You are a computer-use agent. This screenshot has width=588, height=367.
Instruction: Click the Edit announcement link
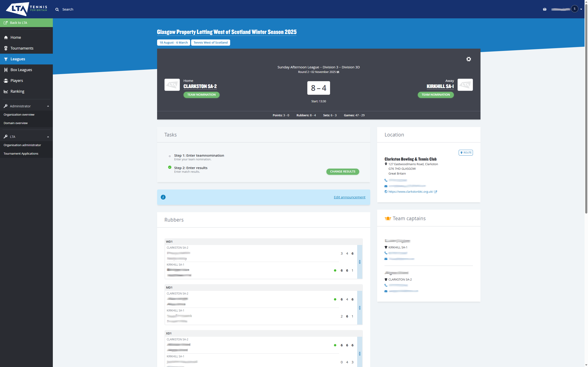click(x=349, y=197)
